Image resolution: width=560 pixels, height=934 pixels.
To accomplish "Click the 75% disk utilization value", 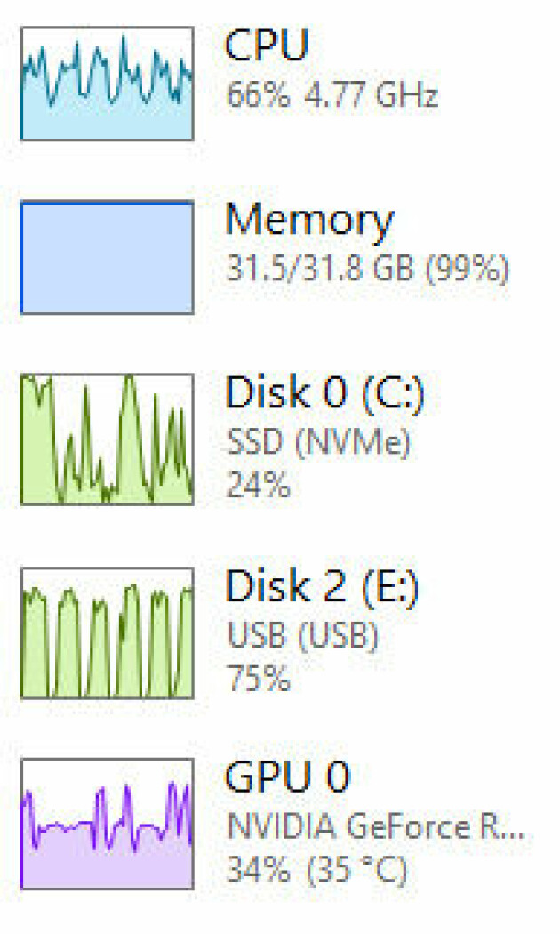I will 259,678.
